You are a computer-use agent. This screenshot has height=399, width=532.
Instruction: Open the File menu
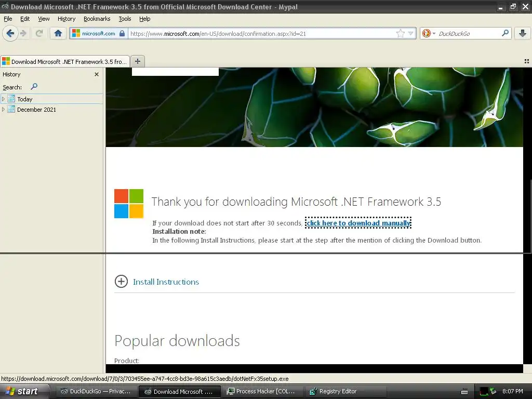click(x=8, y=19)
